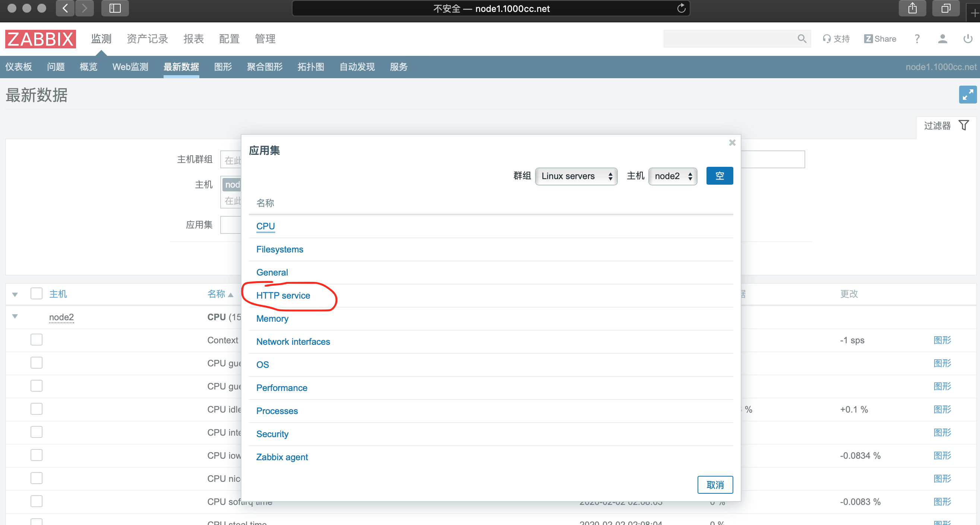This screenshot has height=525, width=980.
Task: Click the filter funnel icon
Action: 964,125
